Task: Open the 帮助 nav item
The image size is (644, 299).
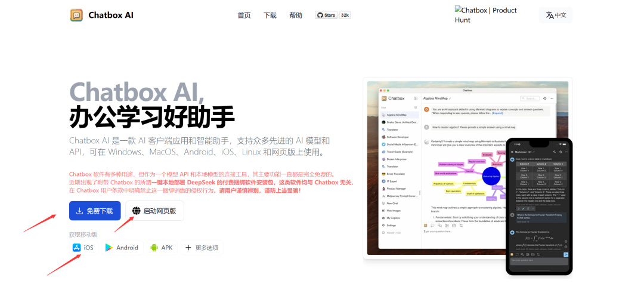Action: (296, 15)
